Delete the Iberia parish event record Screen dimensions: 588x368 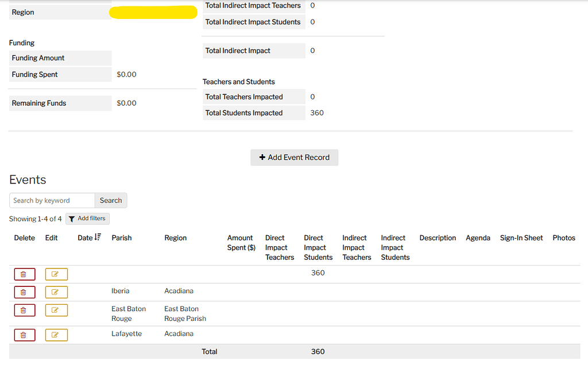[24, 292]
